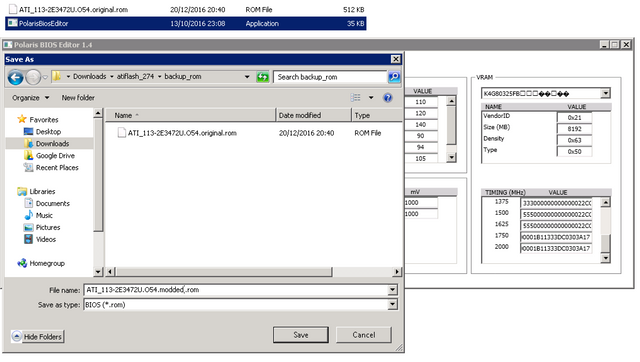The width and height of the screenshot is (640, 362).
Task: Click the 2000 MHz timing value field
Action: tap(556, 248)
